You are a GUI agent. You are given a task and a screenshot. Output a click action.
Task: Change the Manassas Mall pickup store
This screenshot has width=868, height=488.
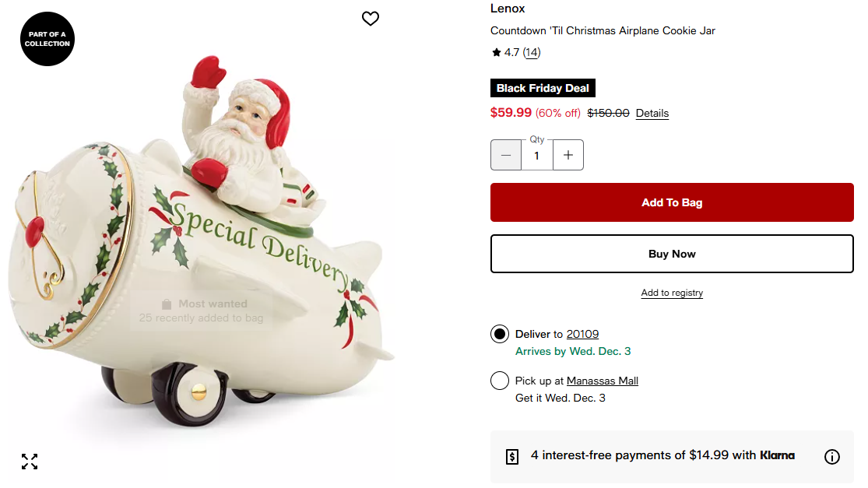603,381
